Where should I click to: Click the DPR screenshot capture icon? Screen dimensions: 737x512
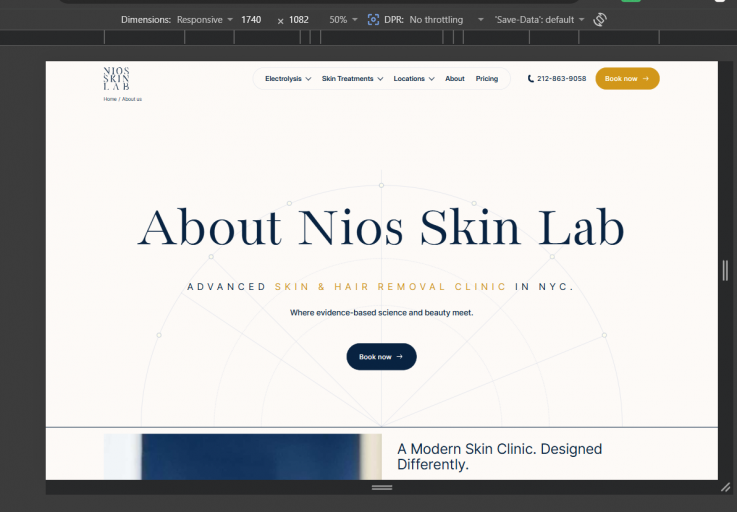[373, 20]
